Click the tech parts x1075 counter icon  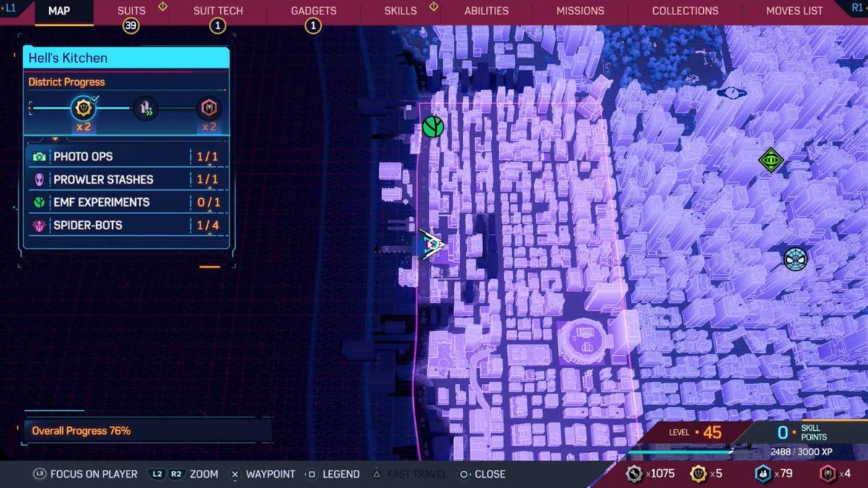634,474
